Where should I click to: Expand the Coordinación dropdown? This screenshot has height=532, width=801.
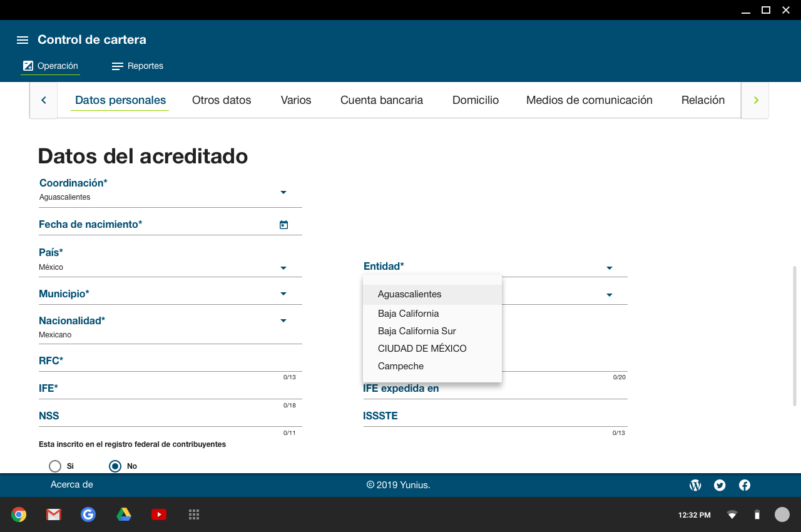pos(283,192)
